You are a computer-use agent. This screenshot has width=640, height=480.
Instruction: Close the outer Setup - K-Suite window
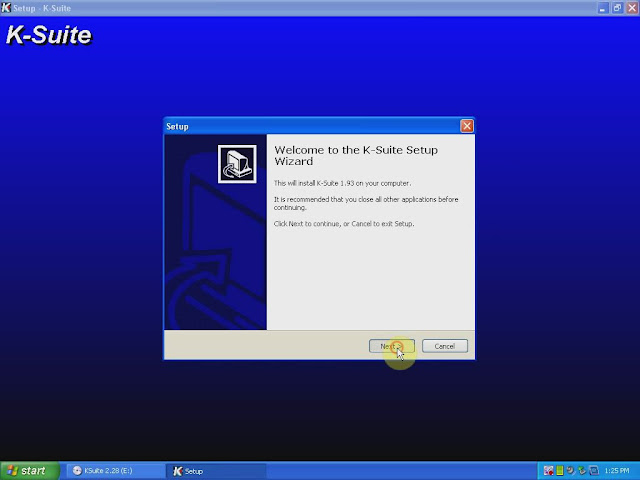click(632, 8)
